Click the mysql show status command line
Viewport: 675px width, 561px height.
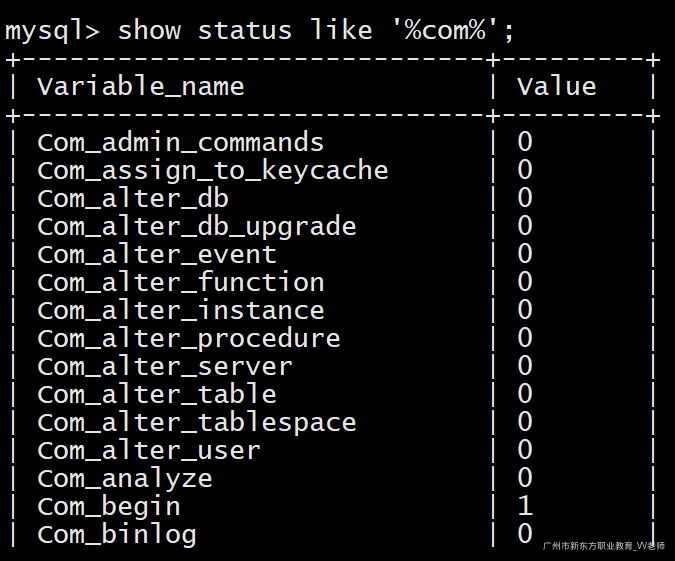[260, 30]
